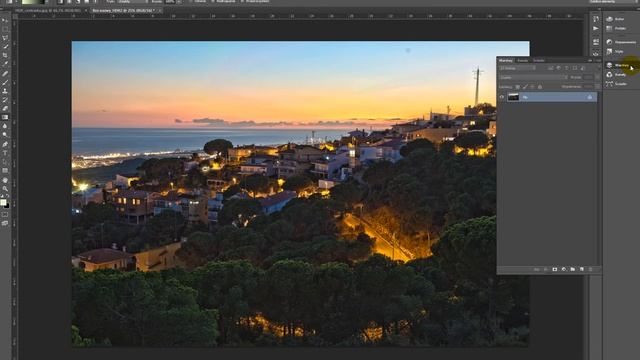Toggle layer filtering switch on or off

point(598,68)
